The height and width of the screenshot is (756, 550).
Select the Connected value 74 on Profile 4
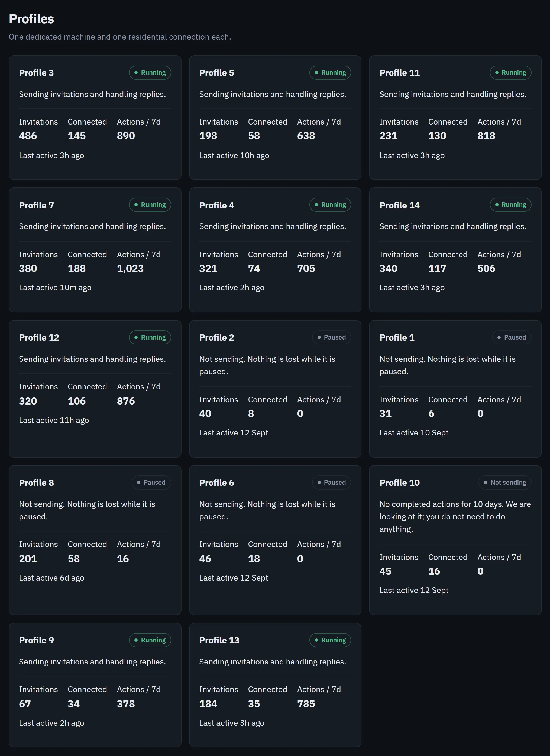point(254,269)
